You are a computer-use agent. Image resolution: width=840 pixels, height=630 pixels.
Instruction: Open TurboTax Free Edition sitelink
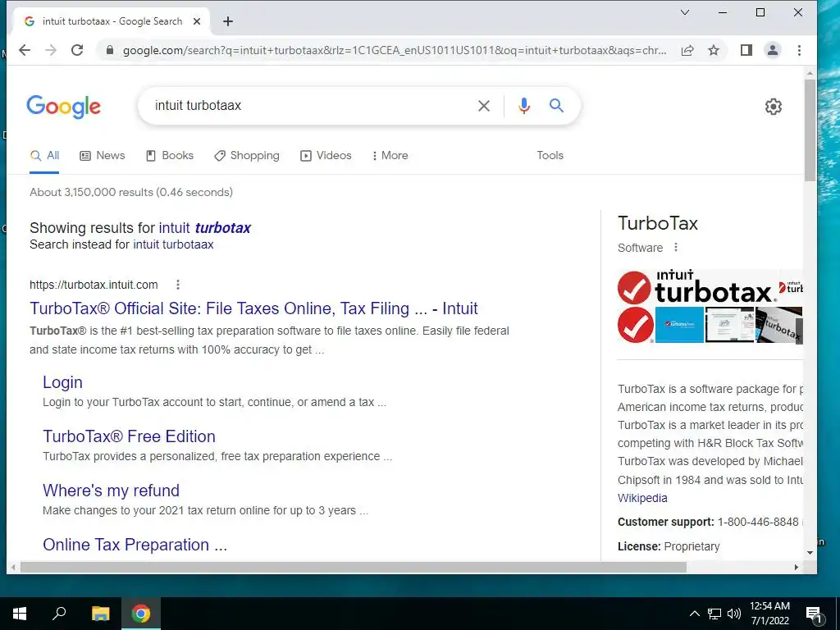click(x=129, y=436)
